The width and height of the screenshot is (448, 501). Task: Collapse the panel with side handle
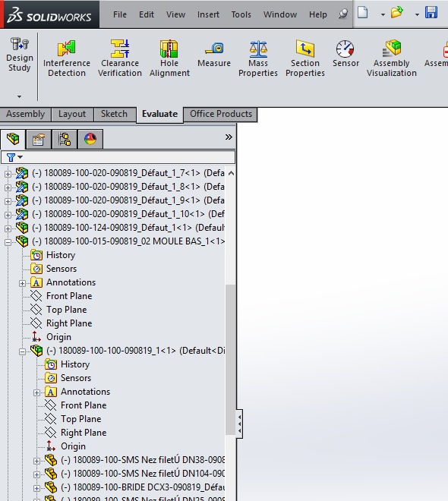click(x=240, y=424)
